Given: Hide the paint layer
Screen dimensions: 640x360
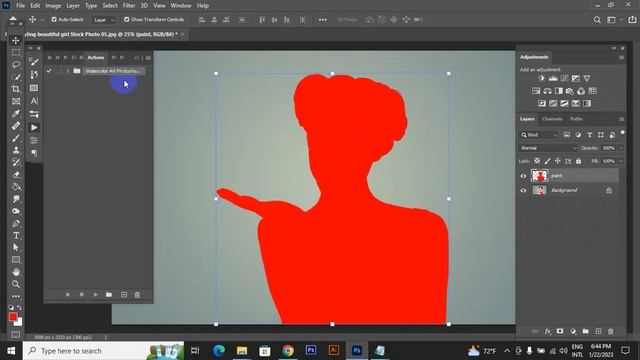Looking at the screenshot, I should coord(523,176).
